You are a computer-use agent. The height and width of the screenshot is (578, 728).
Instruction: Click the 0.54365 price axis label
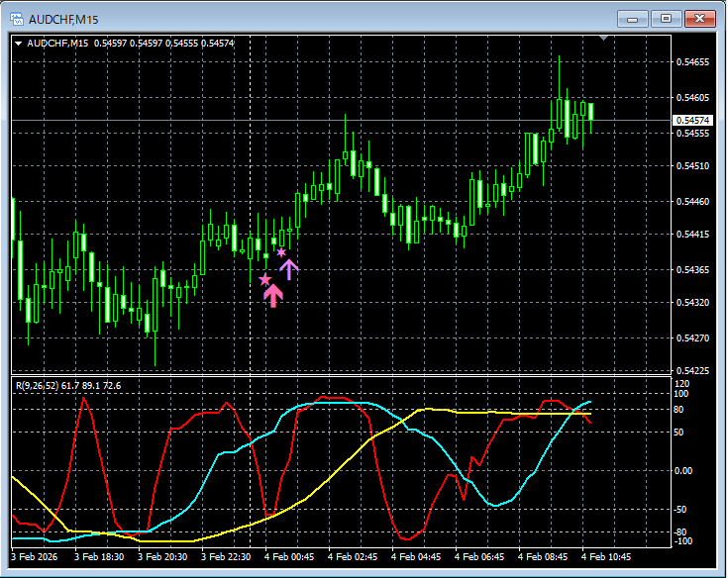point(692,269)
